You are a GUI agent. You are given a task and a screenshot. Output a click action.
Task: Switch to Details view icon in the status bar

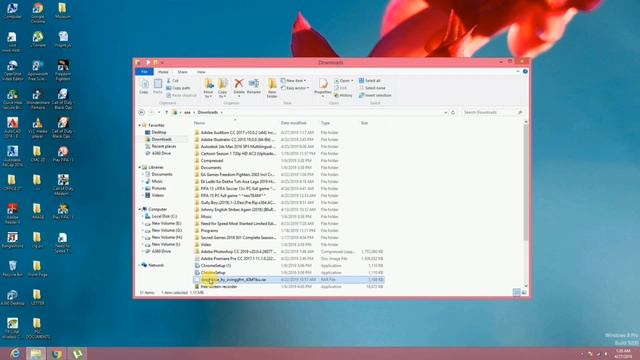516,292
